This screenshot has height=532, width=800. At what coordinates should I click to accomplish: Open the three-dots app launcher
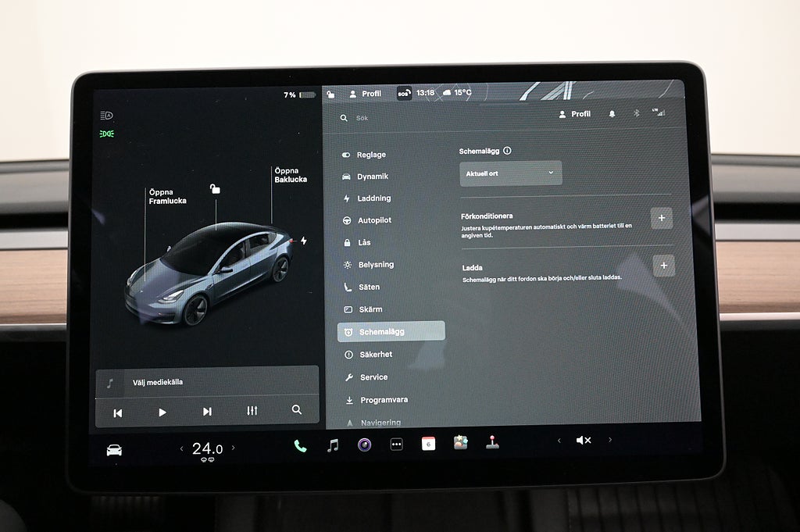tap(396, 445)
